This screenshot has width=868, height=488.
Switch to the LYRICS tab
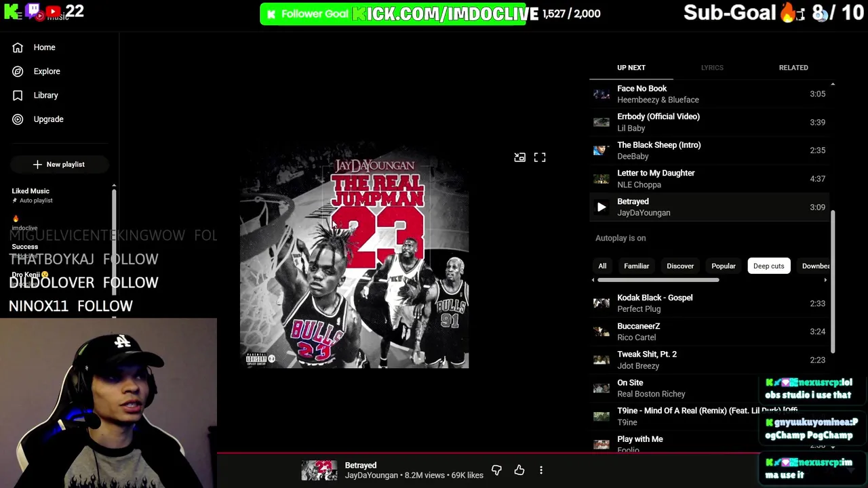click(712, 68)
